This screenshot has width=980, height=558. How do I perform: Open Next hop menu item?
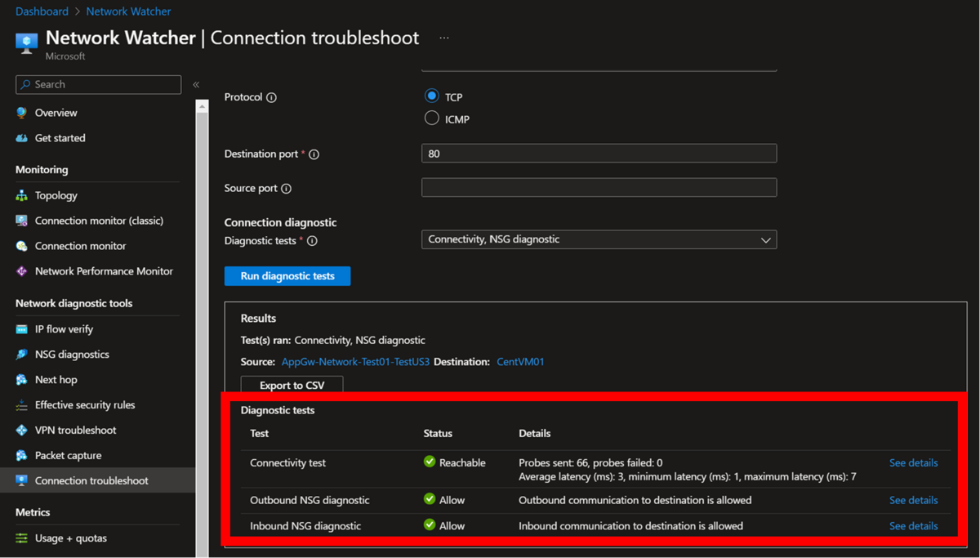pos(56,380)
